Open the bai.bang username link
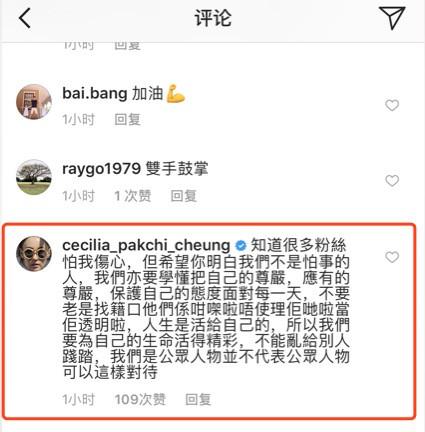The image size is (425, 432). click(x=95, y=93)
